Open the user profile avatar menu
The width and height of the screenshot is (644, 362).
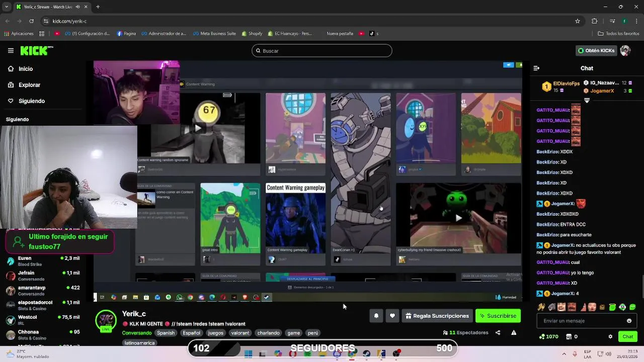coord(625,51)
